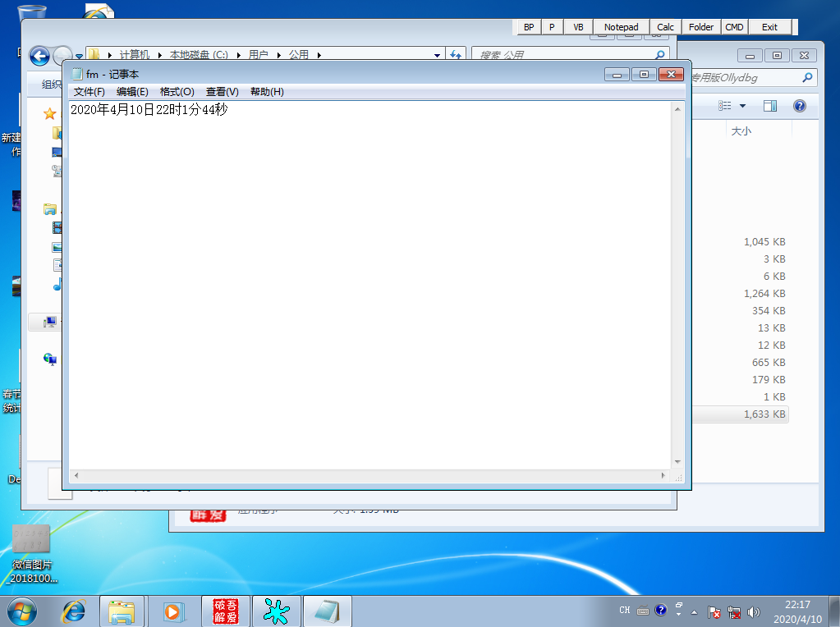
Task: Click the volume speaker tray icon
Action: 753,611
